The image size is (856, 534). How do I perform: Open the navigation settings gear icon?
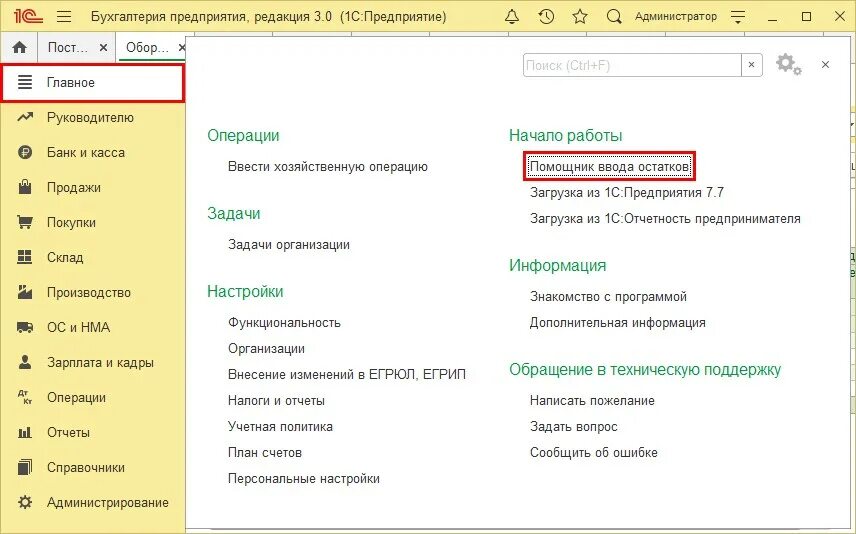point(788,64)
